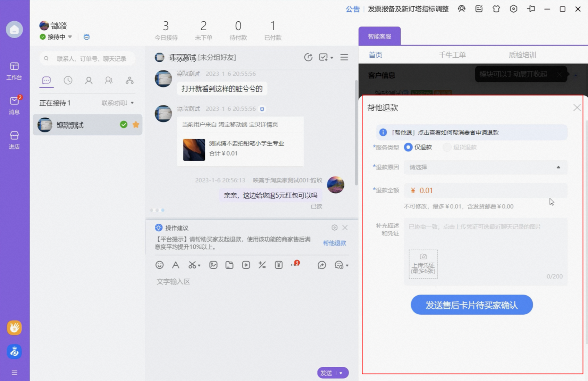The height and width of the screenshot is (381, 588).
Task: Click the blue info icon beside 帮他退 tip
Action: pos(383,132)
